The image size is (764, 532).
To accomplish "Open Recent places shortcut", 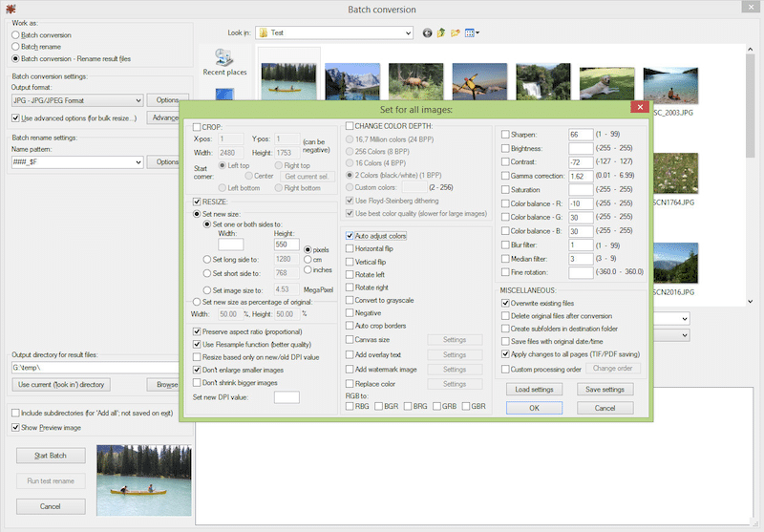I will pos(224,62).
